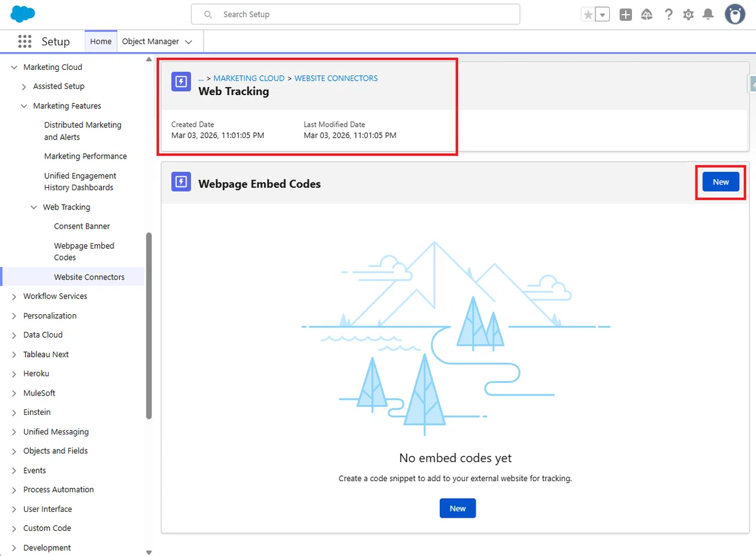Switch to the Home tab

pyautogui.click(x=101, y=42)
